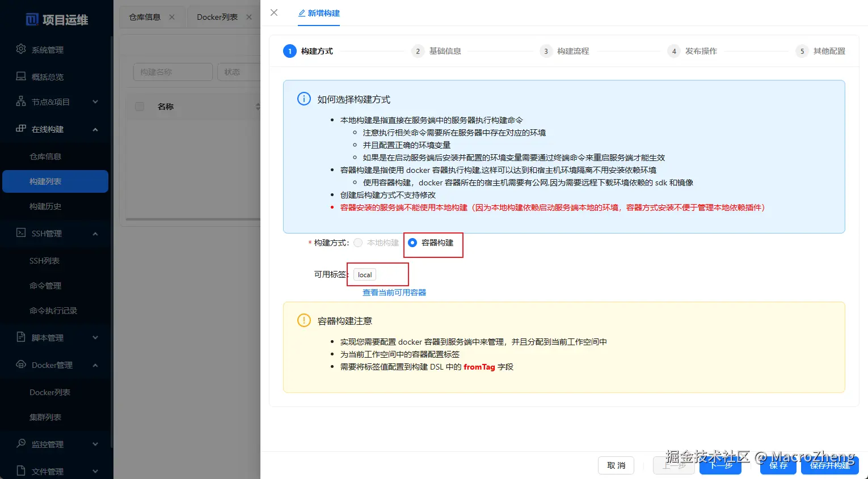Open 集群列表 in the sidebar
The width and height of the screenshot is (868, 479).
(x=56, y=417)
